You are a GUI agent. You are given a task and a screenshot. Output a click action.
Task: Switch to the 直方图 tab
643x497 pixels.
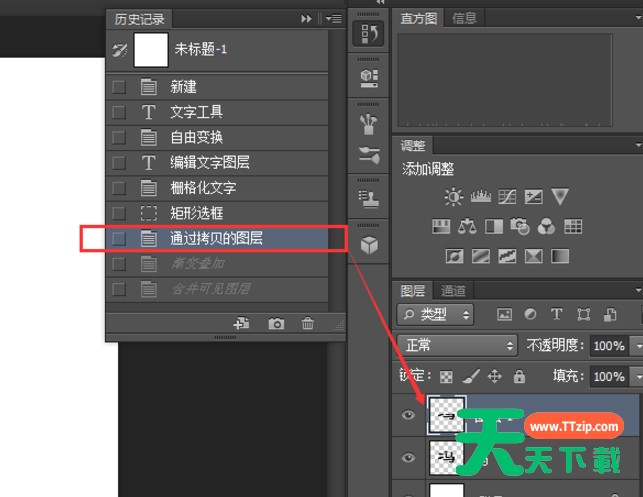click(418, 18)
